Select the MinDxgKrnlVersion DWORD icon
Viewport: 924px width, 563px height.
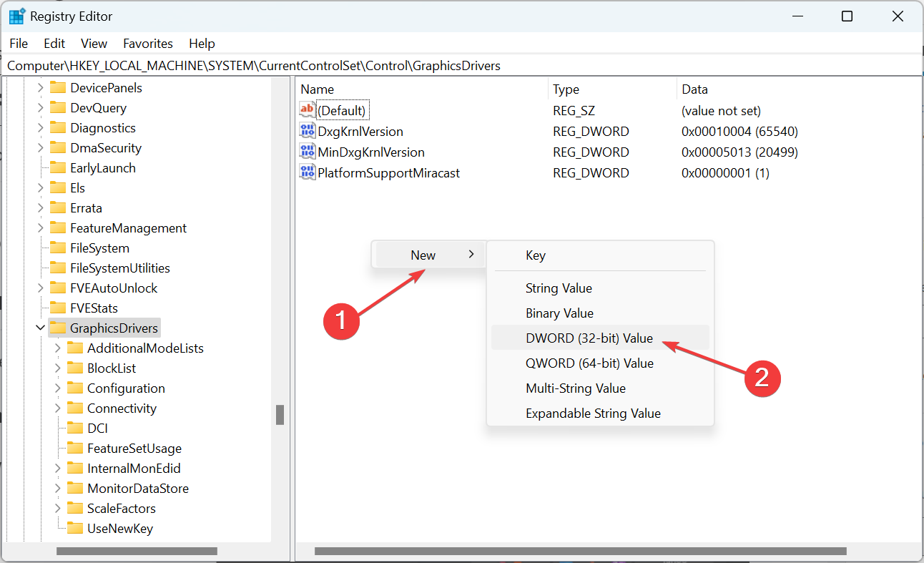(307, 152)
